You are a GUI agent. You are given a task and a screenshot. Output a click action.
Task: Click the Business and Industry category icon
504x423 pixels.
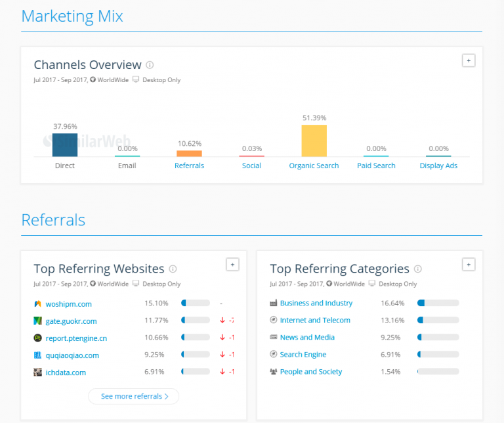pyautogui.click(x=274, y=303)
